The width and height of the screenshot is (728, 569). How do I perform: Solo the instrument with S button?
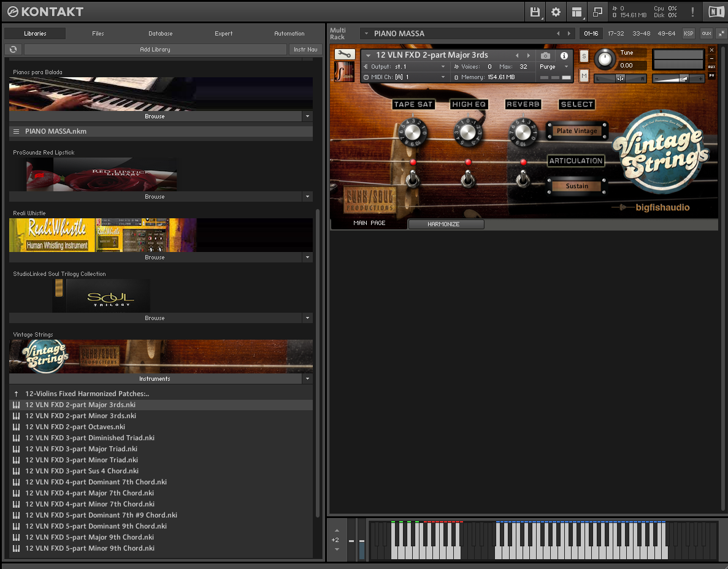pos(584,56)
